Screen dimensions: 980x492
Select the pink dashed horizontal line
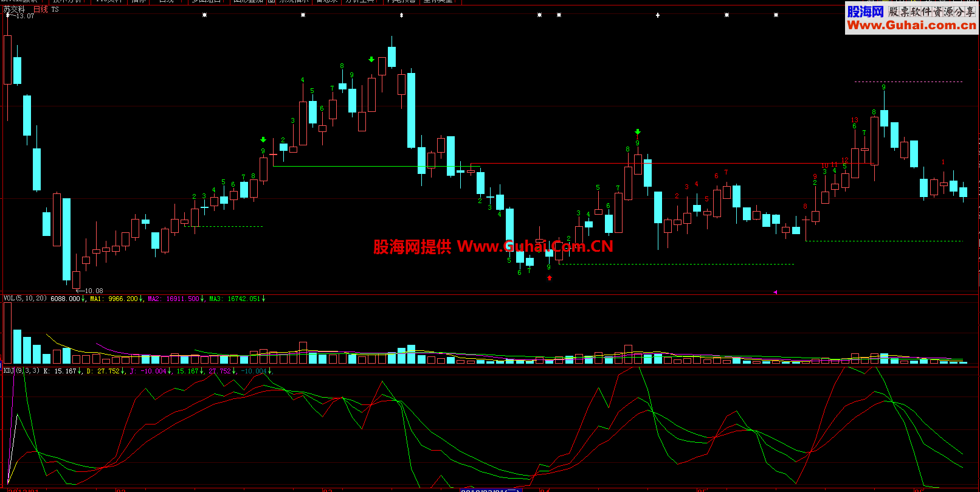pyautogui.click(x=908, y=81)
